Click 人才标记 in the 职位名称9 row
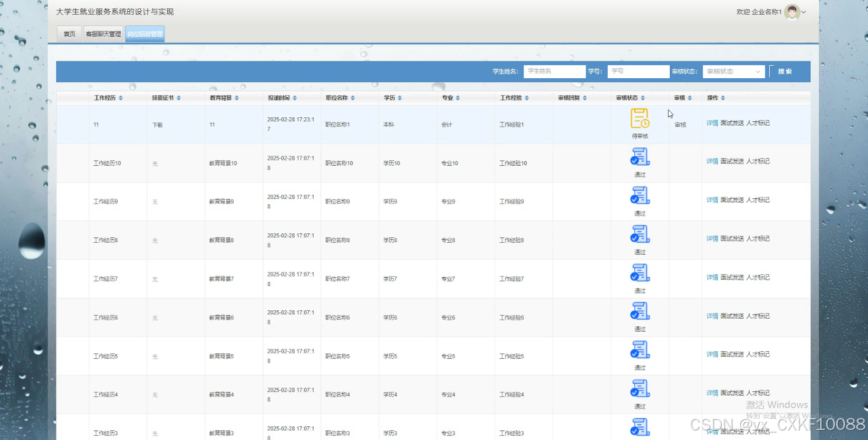The width and height of the screenshot is (868, 440). click(x=758, y=200)
